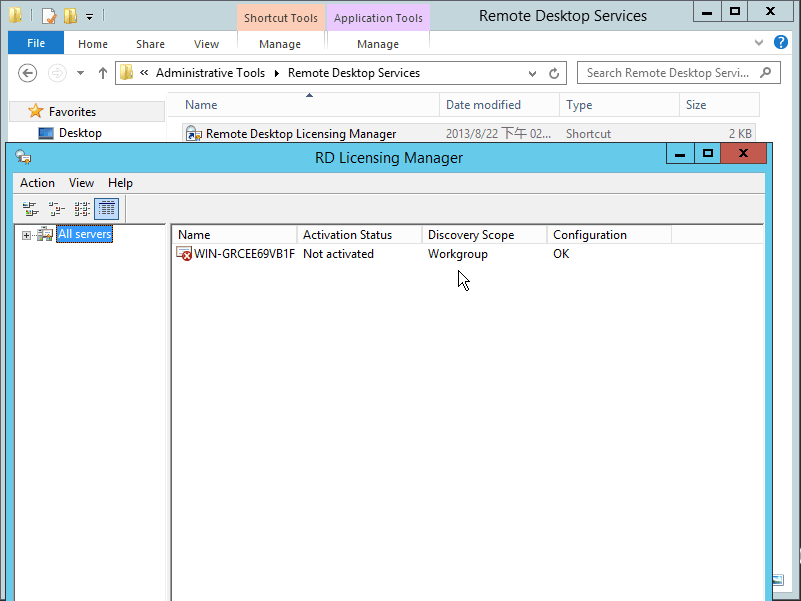Click in the Search Remote Desktop Services box
This screenshot has width=801, height=601.
(670, 73)
